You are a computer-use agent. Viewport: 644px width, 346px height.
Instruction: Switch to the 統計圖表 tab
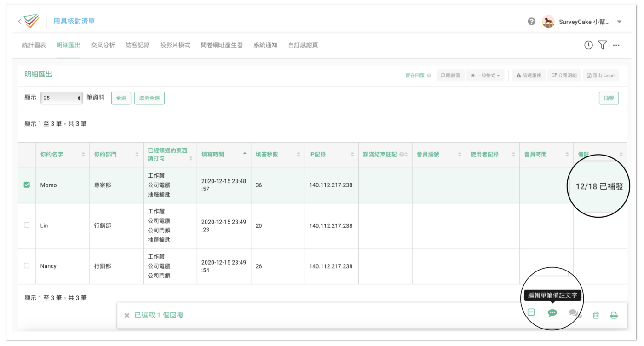click(34, 45)
